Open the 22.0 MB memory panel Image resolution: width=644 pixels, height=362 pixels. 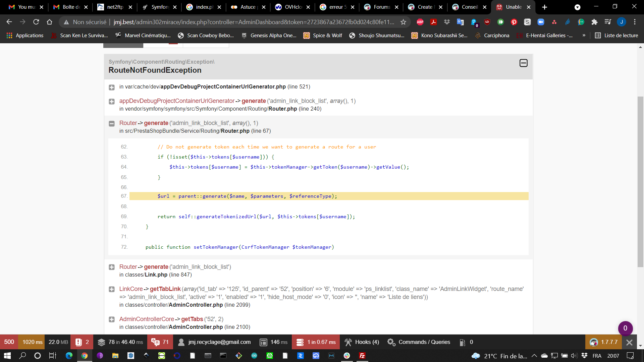coord(58,342)
